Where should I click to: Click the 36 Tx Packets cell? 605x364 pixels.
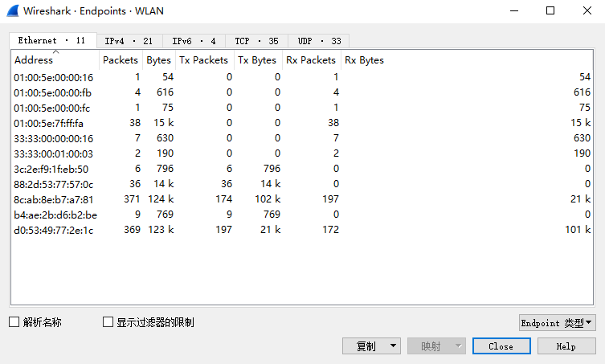[227, 184]
